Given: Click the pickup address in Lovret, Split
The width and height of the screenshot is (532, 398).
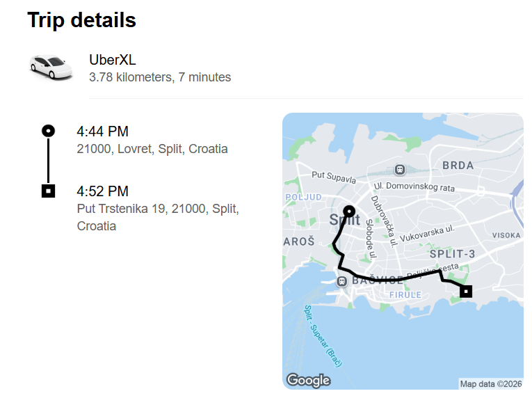Looking at the screenshot, I should tap(152, 149).
